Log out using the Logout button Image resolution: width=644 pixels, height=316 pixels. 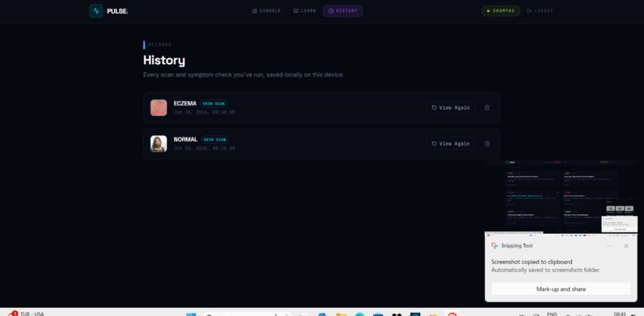pyautogui.click(x=540, y=11)
